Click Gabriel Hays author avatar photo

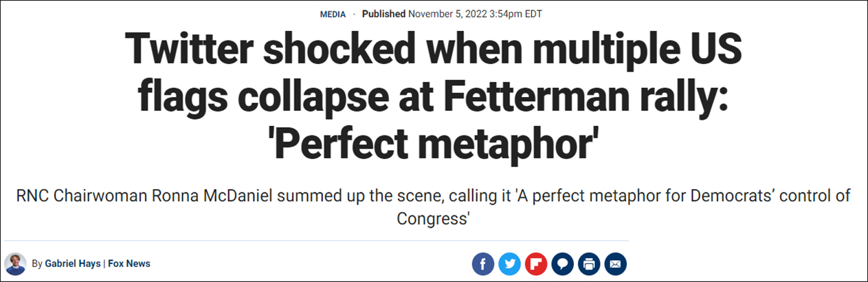(x=15, y=263)
